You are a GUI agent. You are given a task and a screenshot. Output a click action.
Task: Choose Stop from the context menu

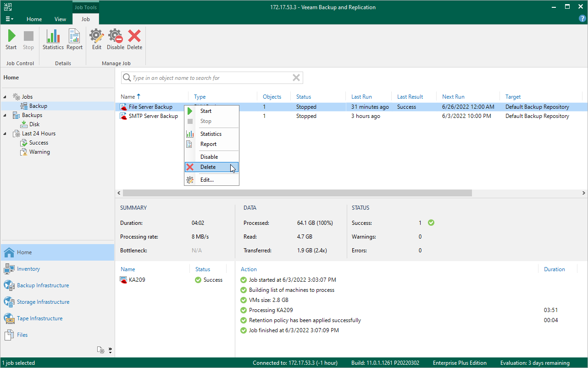[x=206, y=121]
